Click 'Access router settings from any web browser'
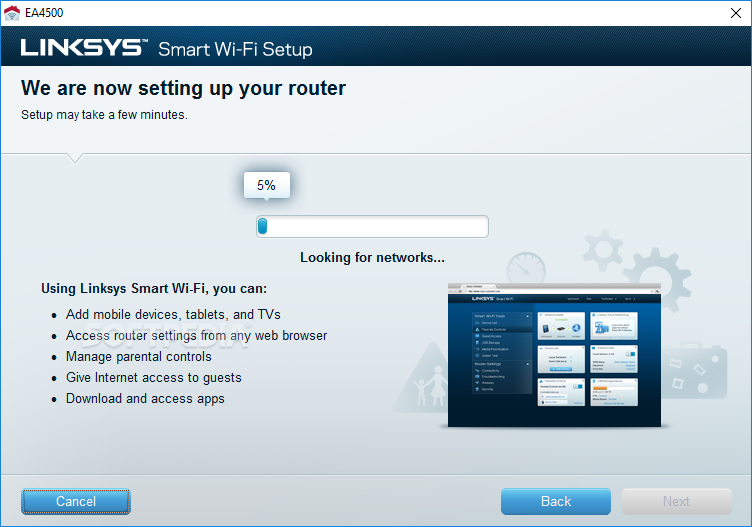The height and width of the screenshot is (527, 752). (197, 336)
